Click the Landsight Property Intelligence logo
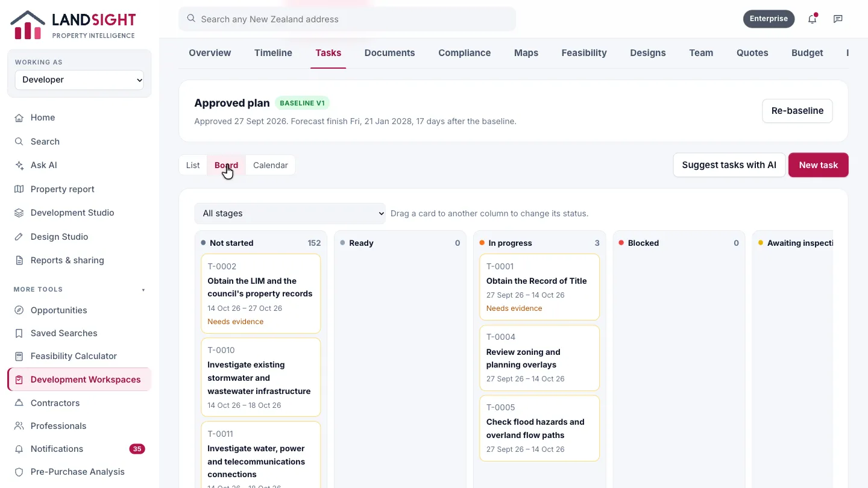 [x=73, y=25]
